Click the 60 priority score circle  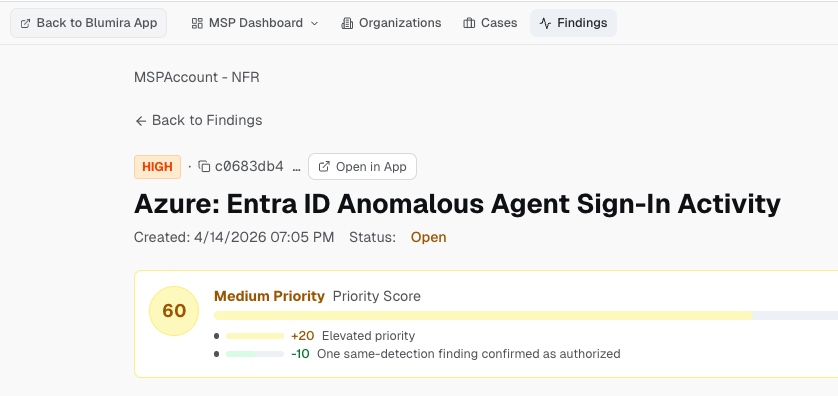[174, 311]
